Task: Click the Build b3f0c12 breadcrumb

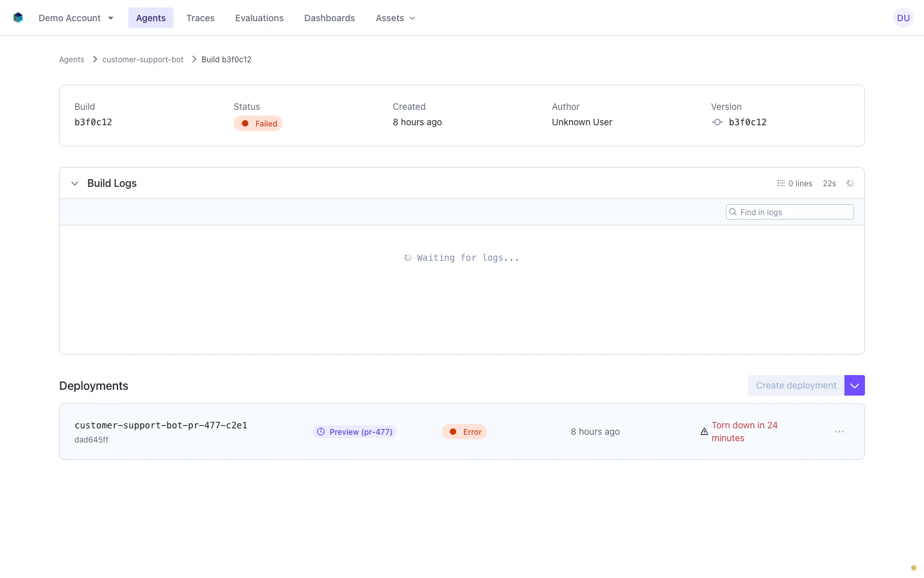Action: [x=227, y=60]
